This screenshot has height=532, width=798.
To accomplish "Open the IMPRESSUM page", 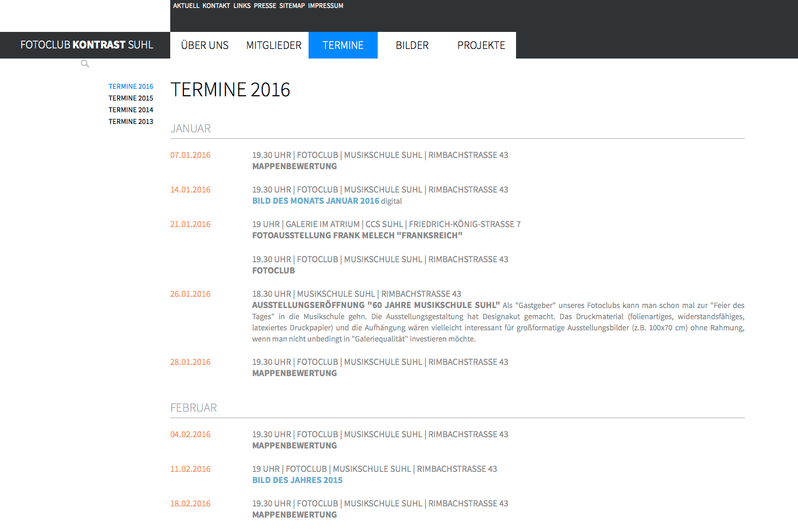I will point(326,5).
